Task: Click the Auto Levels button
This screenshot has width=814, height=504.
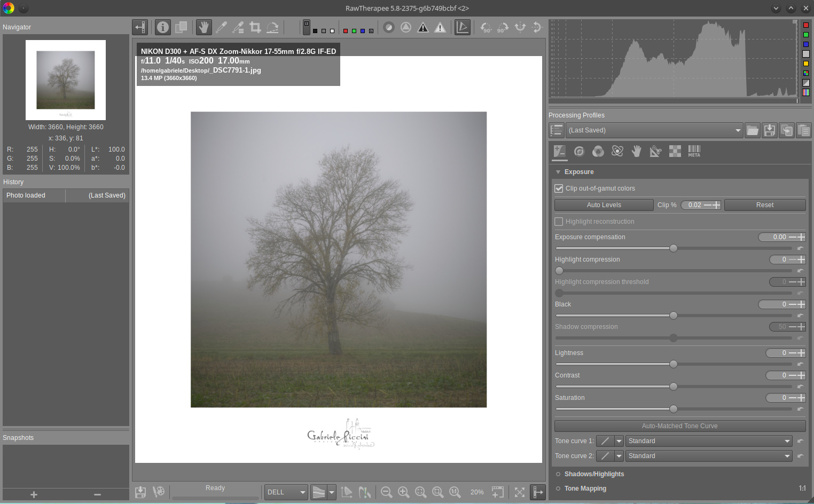Action: pos(604,205)
